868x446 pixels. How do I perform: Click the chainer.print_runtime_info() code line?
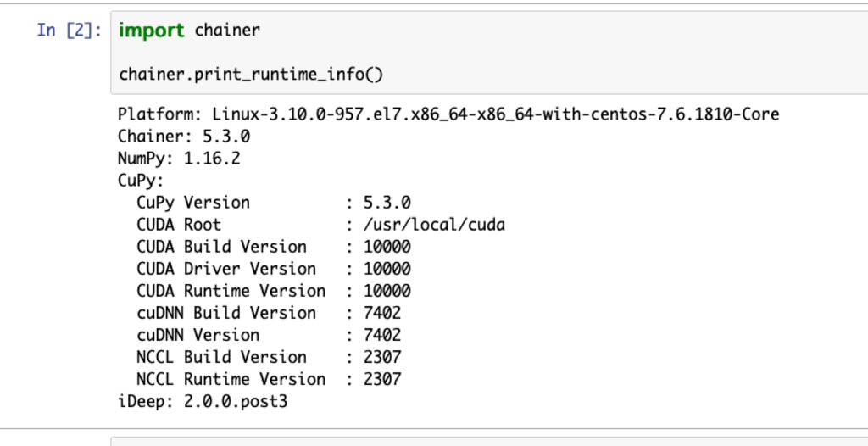point(251,74)
